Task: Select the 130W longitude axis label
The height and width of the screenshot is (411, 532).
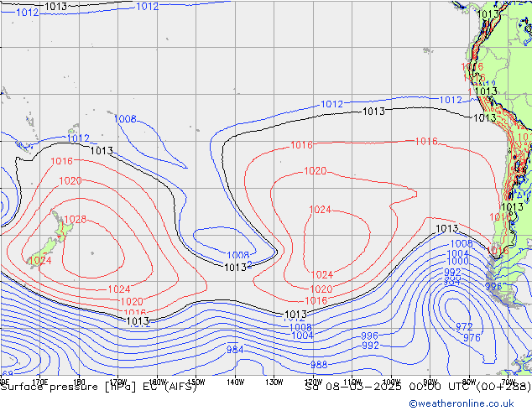Action: [x=274, y=382]
